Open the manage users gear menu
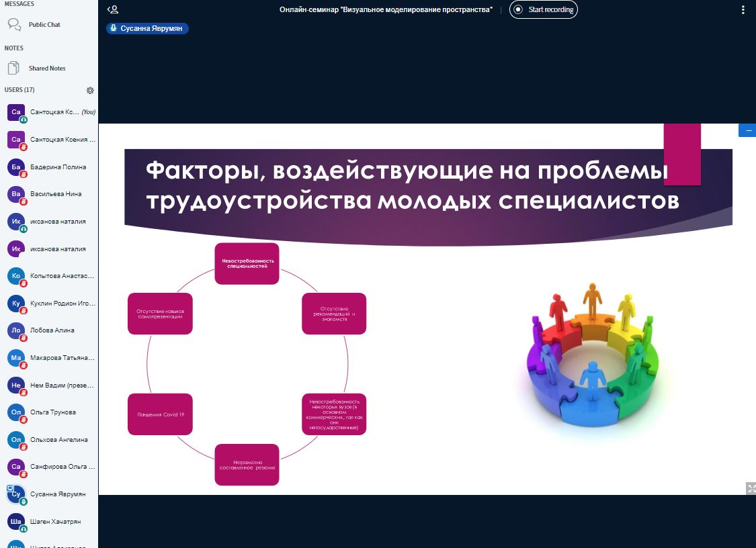 (x=90, y=90)
